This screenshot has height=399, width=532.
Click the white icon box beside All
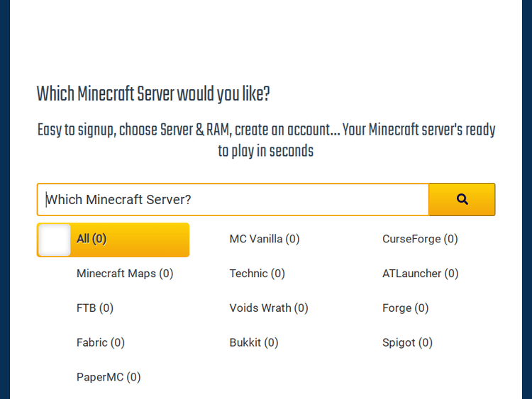point(55,240)
